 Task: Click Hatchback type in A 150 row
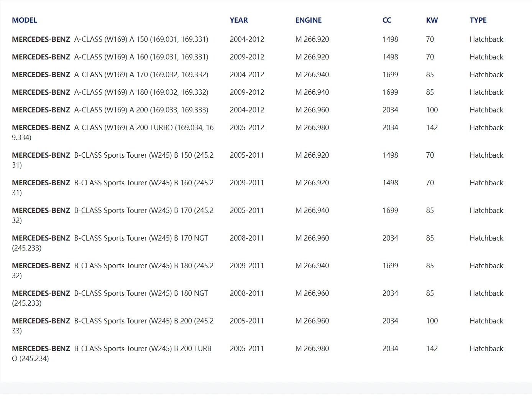point(486,39)
